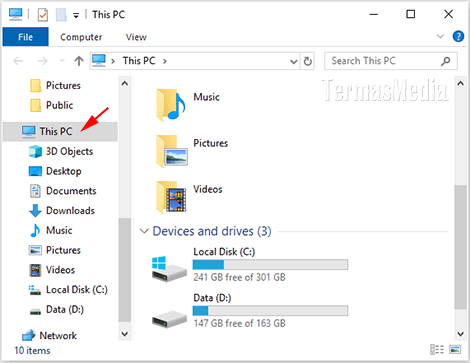Click the computer icon in address bar
The height and width of the screenshot is (363, 470).
tap(99, 60)
